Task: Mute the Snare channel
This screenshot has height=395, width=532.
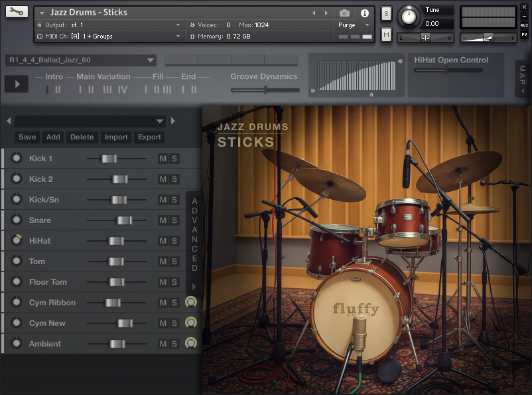Action: pyautogui.click(x=163, y=220)
